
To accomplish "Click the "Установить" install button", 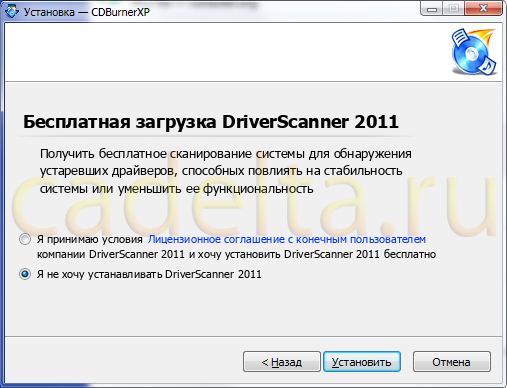I will pyautogui.click(x=362, y=362).
